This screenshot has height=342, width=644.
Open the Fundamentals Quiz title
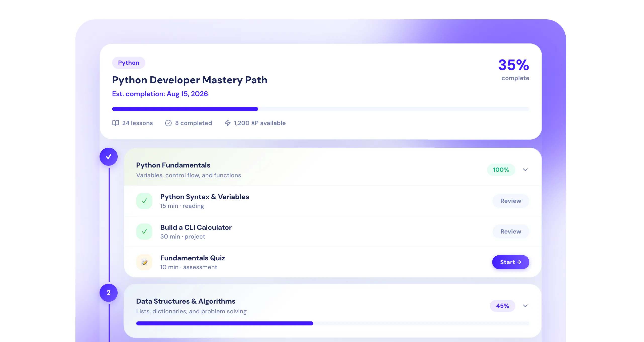tap(193, 258)
